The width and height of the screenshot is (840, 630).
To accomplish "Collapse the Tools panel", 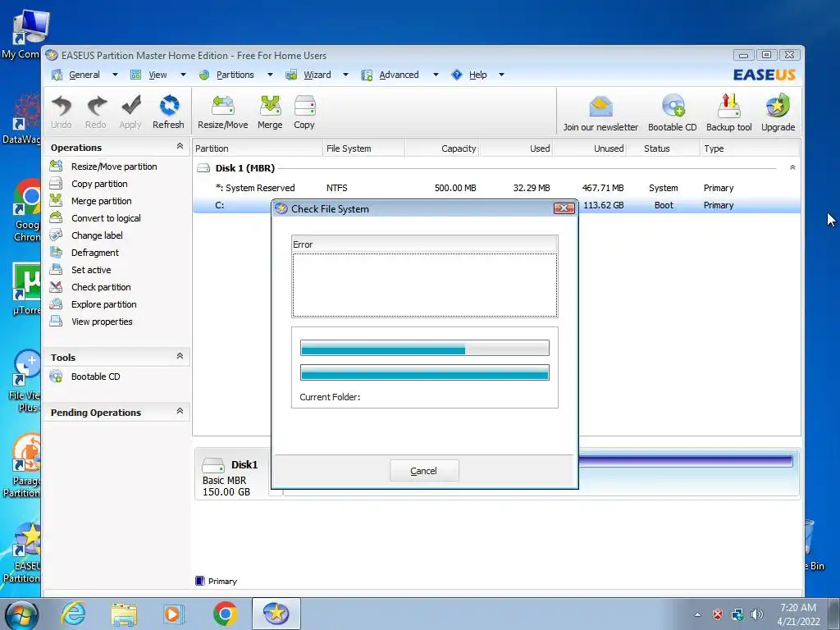I will 180,356.
